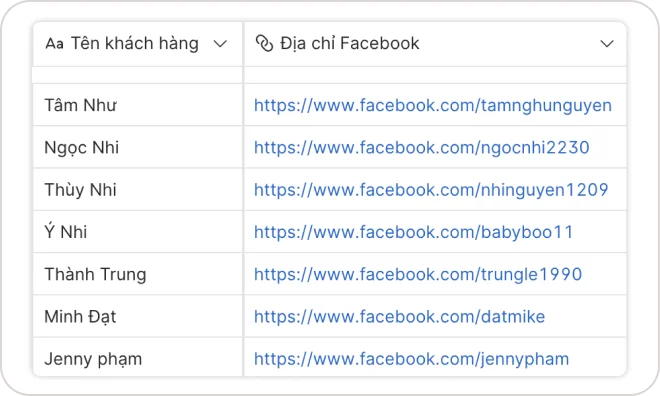The image size is (660, 396).
Task: Open the datmike Facebook link
Action: [x=399, y=316]
